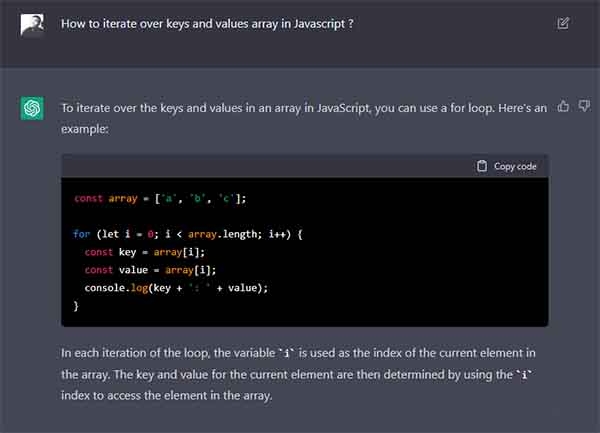
Task: Click the word 'example:' before the code
Action: click(x=85, y=129)
